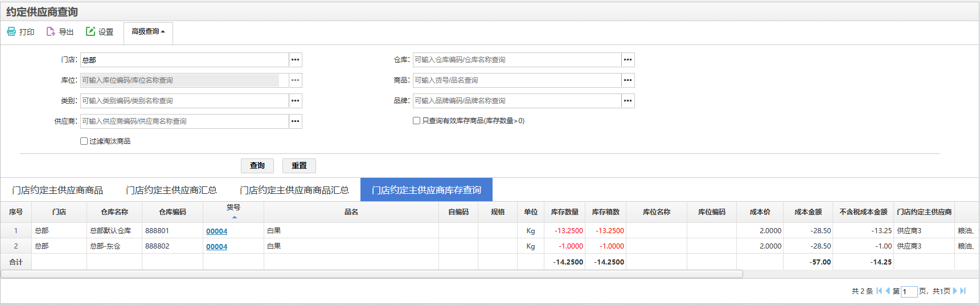Click the 门店 input field containing 总部
Viewport: 980px width, 305px height.
coord(184,60)
